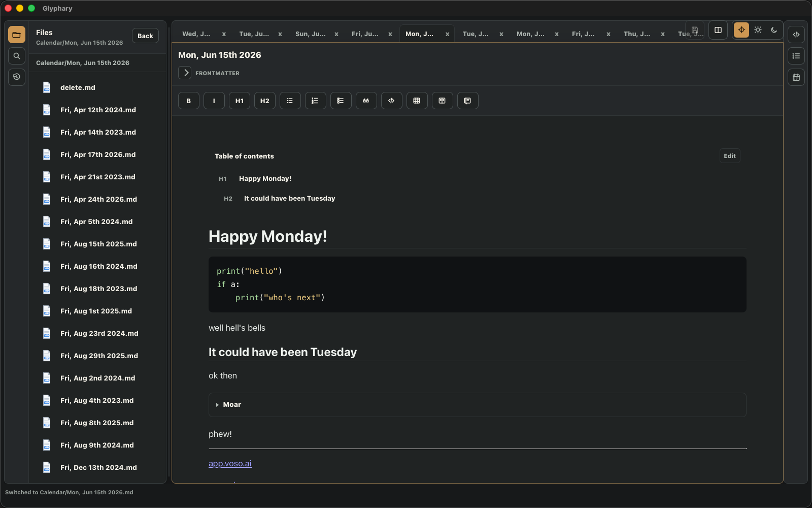Open source code view in right panel

(x=796, y=35)
